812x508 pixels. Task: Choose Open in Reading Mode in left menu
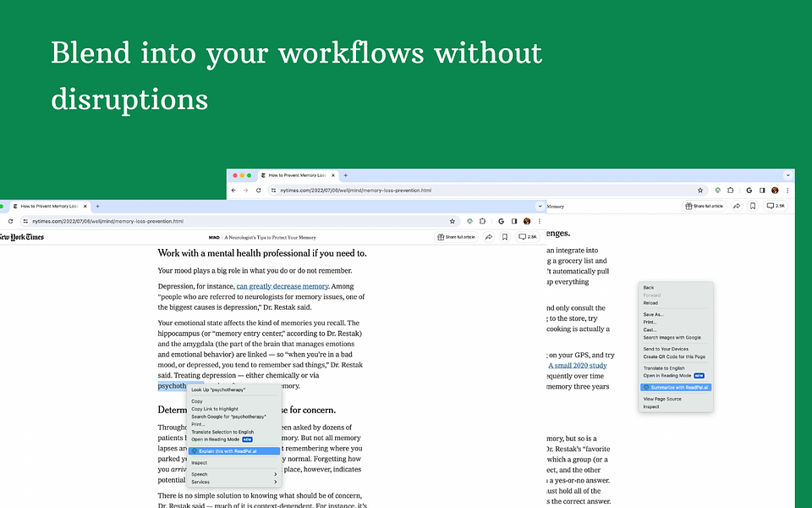click(x=233, y=439)
